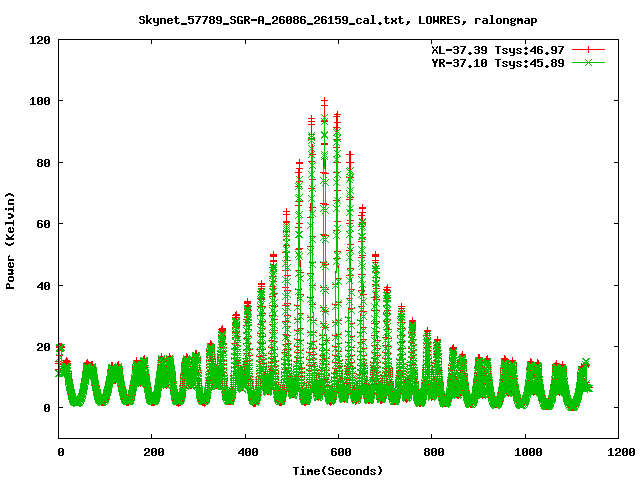Select the YR-37.10 Tsys:45.89 legend entry
This screenshot has height=480, width=640.
coord(498,63)
